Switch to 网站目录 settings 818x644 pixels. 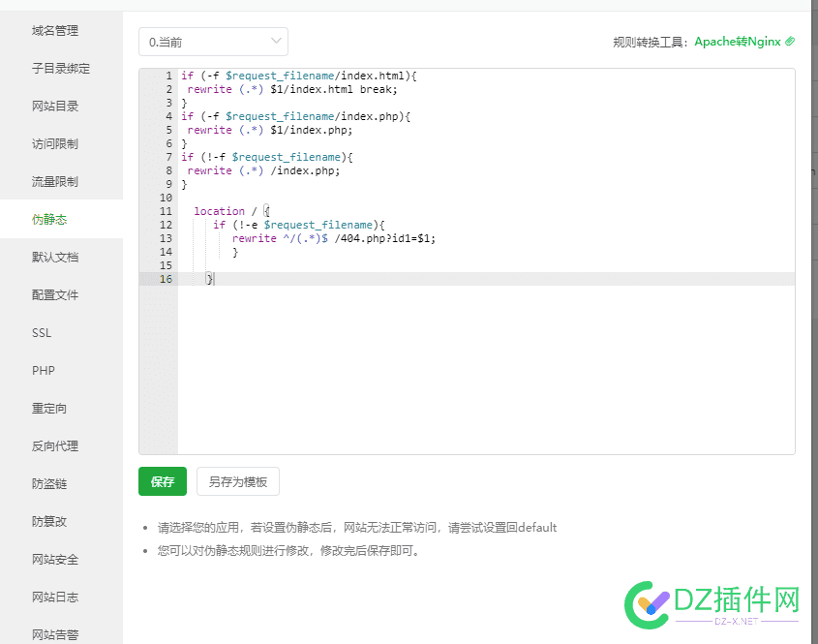coord(55,106)
